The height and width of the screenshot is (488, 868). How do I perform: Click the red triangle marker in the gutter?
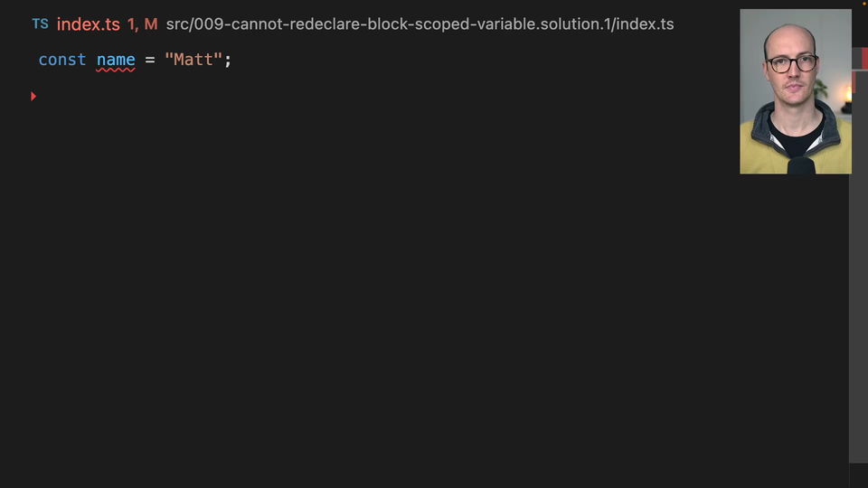33,96
